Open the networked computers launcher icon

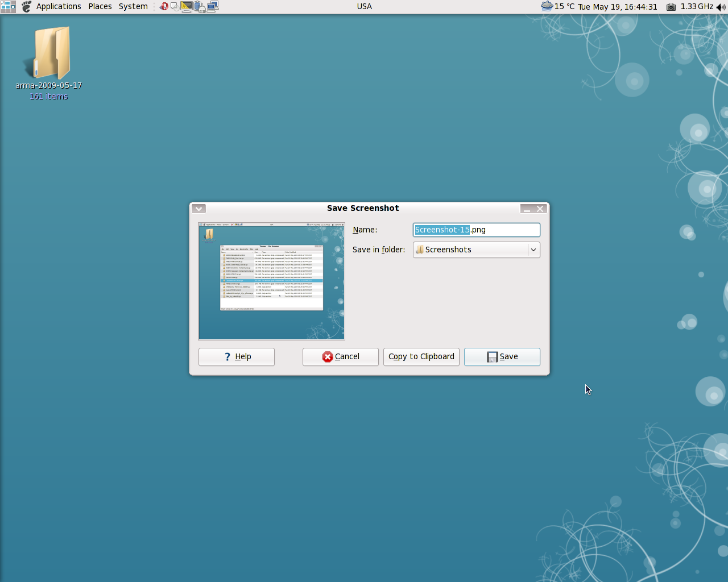coord(213,6)
